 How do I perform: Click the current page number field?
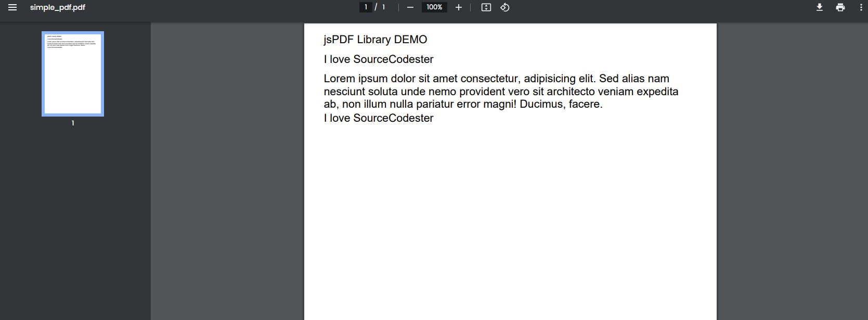[x=366, y=7]
